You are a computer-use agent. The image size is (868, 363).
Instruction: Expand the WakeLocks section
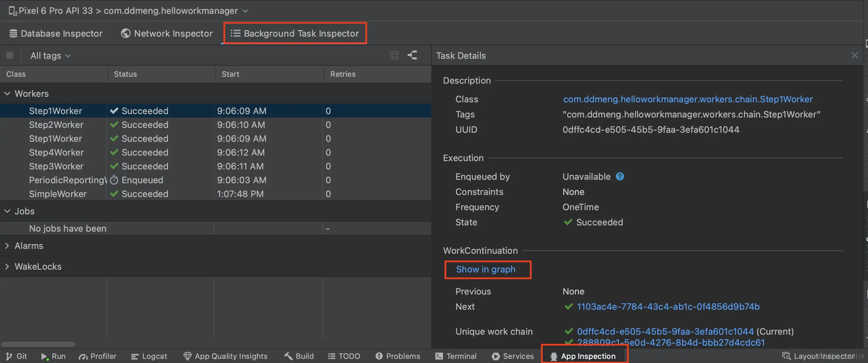[x=7, y=266]
